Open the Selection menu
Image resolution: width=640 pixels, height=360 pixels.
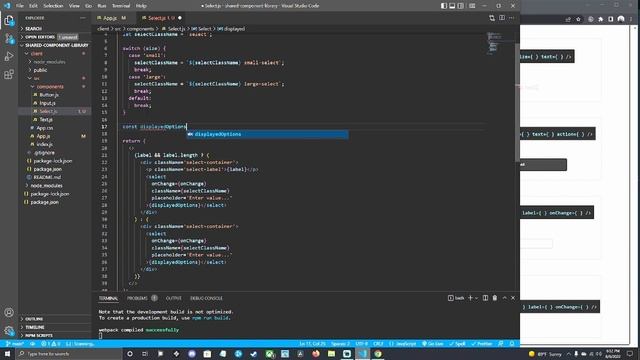53,6
